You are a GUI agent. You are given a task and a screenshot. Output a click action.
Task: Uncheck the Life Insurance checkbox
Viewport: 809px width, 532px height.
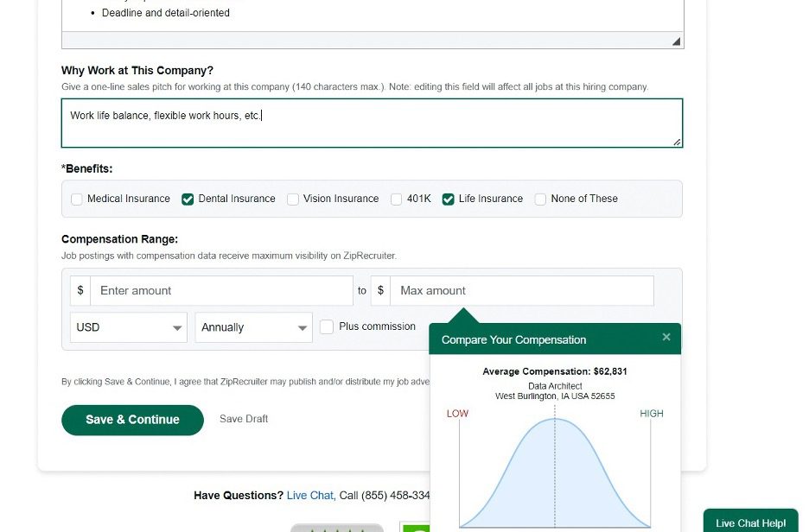point(448,199)
